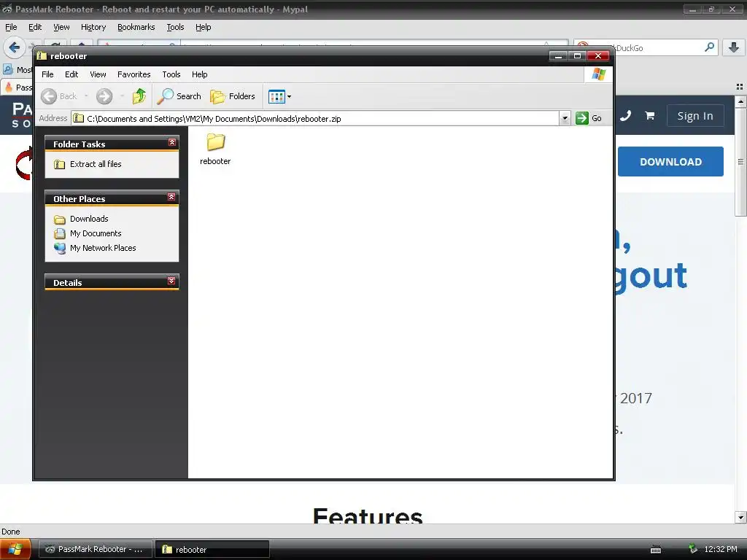Open the Search pane in Explorer
This screenshot has height=560, width=747.
179,96
